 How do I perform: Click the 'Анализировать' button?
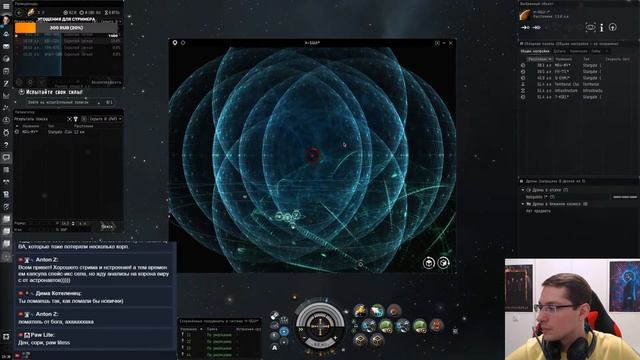(x=106, y=82)
